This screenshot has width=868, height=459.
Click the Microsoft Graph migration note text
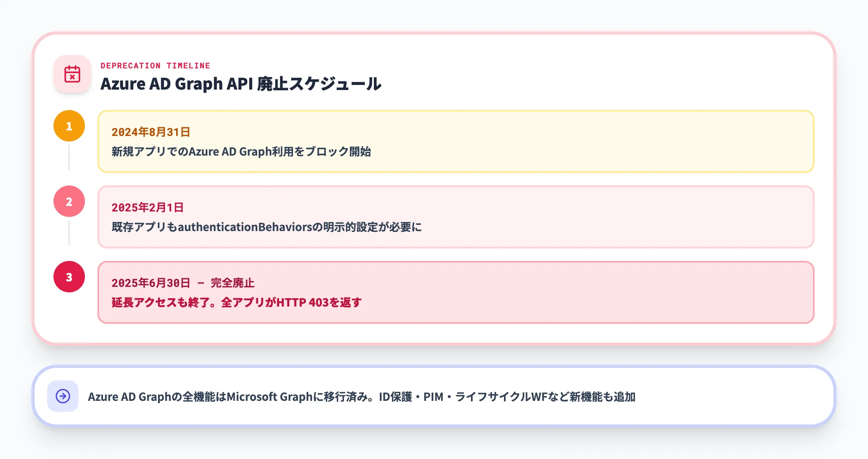pos(362,397)
